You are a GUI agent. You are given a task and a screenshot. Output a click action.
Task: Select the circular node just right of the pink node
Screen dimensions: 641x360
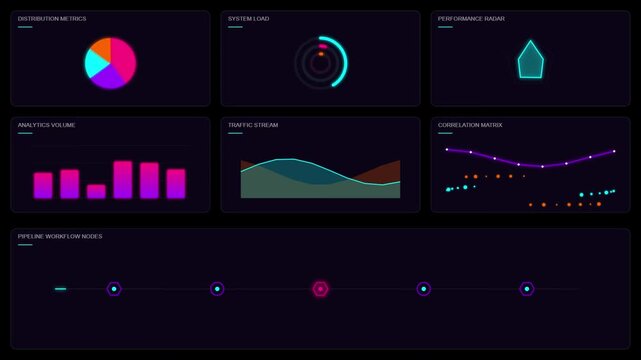pyautogui.click(x=424, y=289)
